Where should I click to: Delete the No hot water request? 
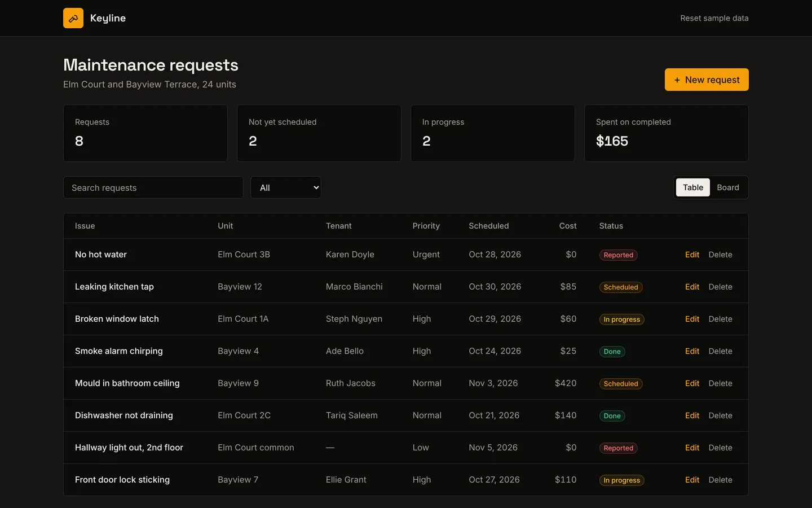tap(720, 255)
